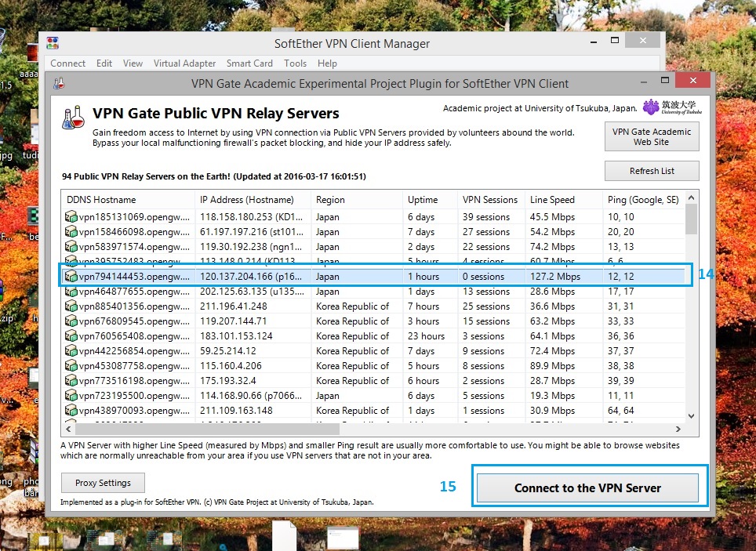Click the server list scroll down arrow
The image size is (756, 551).
pos(692,415)
